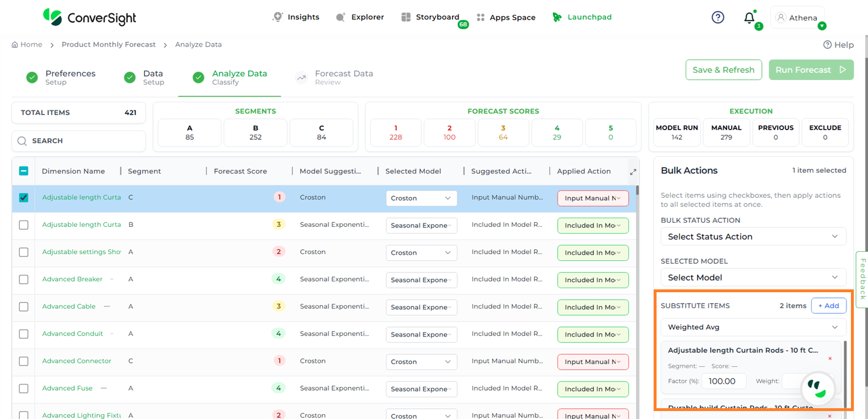
Task: Click the + Add substitute items button
Action: pyautogui.click(x=828, y=306)
